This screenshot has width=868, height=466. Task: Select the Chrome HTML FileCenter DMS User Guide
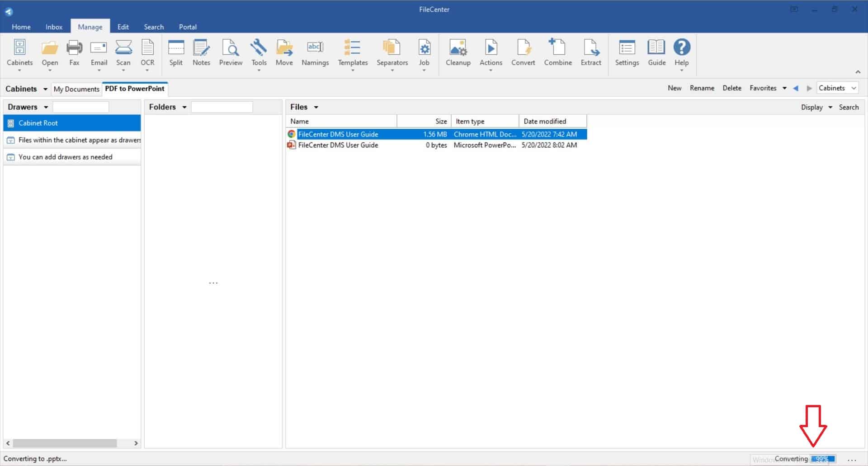click(x=437, y=134)
